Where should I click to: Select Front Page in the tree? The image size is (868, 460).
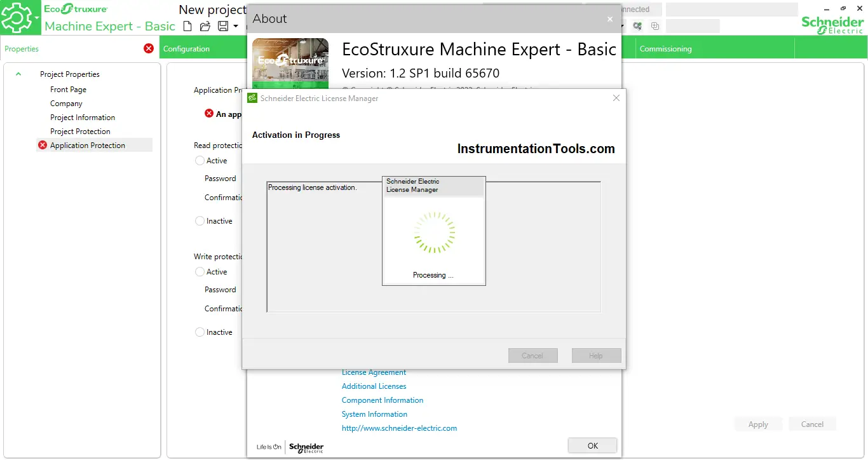click(68, 90)
